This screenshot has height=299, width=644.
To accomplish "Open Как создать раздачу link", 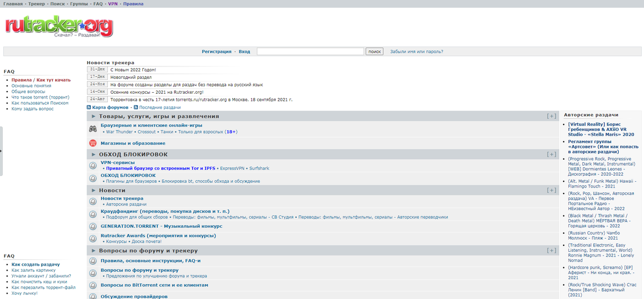I will click(35, 264).
